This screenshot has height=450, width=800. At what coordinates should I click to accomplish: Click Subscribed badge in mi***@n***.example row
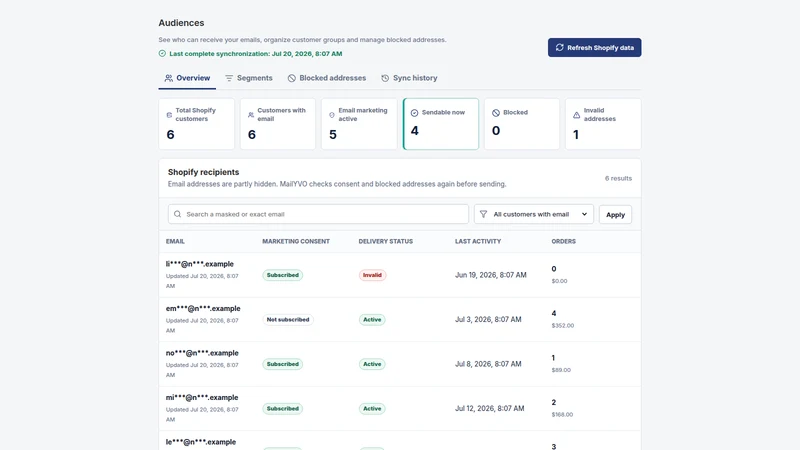tap(283, 408)
